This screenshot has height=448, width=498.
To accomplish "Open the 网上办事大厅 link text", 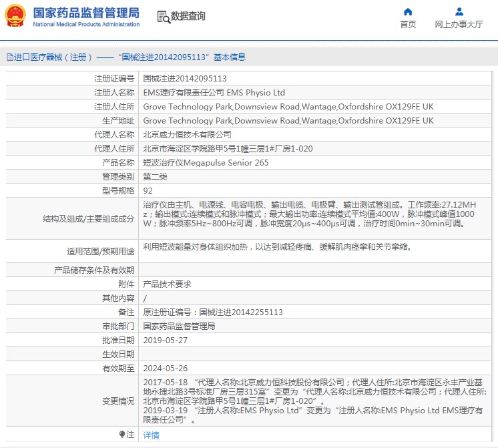I will pos(459,25).
